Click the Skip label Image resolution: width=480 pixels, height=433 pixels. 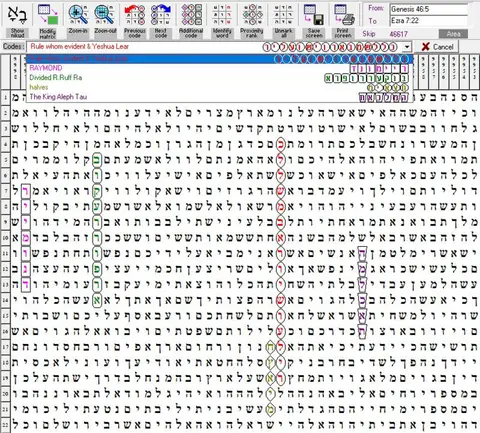point(369,34)
